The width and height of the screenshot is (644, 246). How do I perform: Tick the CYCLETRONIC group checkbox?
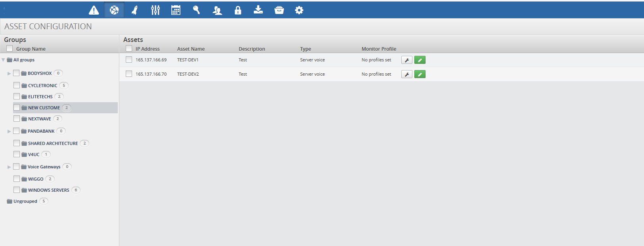[x=17, y=85]
